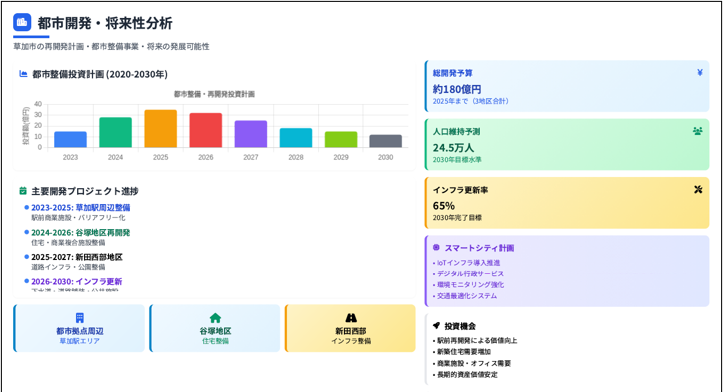Click the people icon in 人口維持予測 card
Image resolution: width=723 pixels, height=392 pixels.
coord(698,131)
